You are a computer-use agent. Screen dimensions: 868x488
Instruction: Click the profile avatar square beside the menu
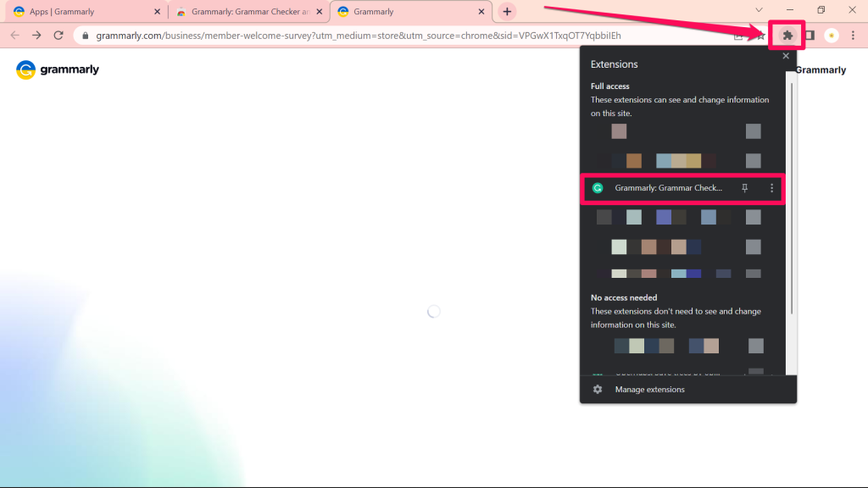click(809, 35)
